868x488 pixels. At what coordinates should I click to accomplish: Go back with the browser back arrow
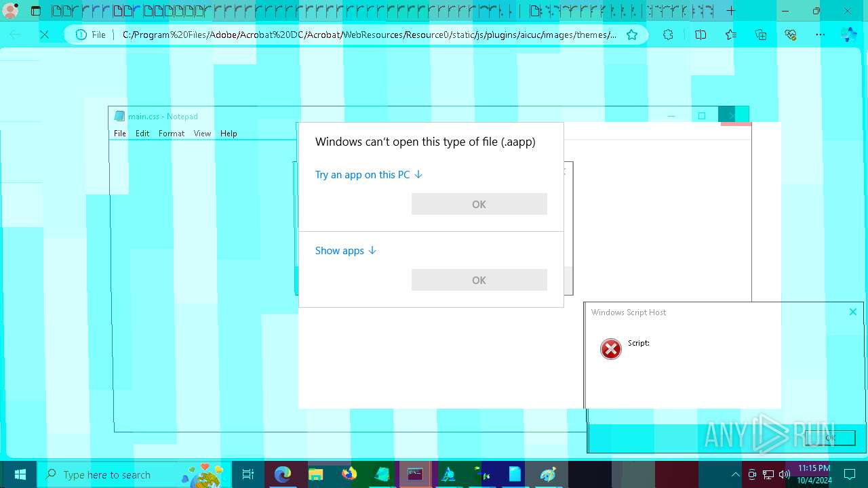tap(16, 35)
